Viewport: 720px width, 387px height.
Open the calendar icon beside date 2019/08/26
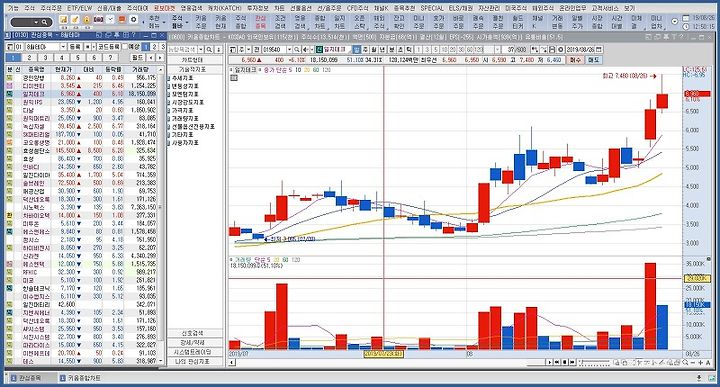tap(599, 49)
